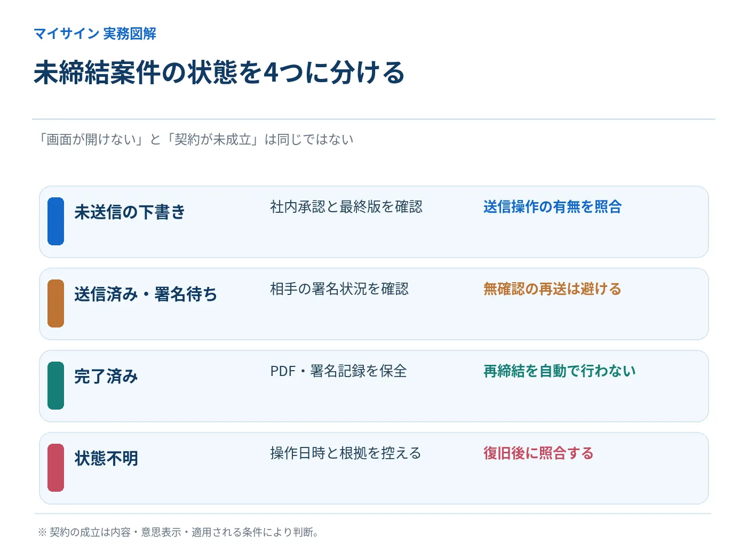This screenshot has height=560, width=747.
Task: Click the footnote beginning ※ 契約の成立は
Action: click(178, 532)
